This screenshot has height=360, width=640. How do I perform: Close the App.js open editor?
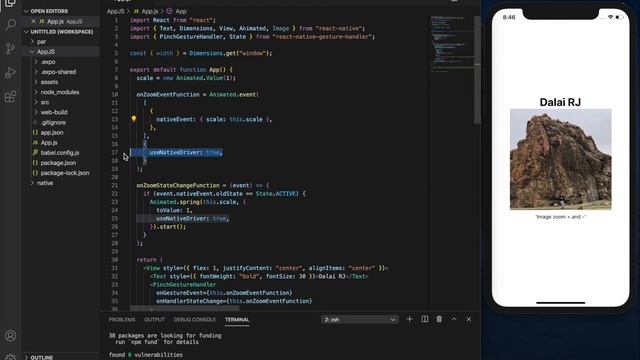33,21
